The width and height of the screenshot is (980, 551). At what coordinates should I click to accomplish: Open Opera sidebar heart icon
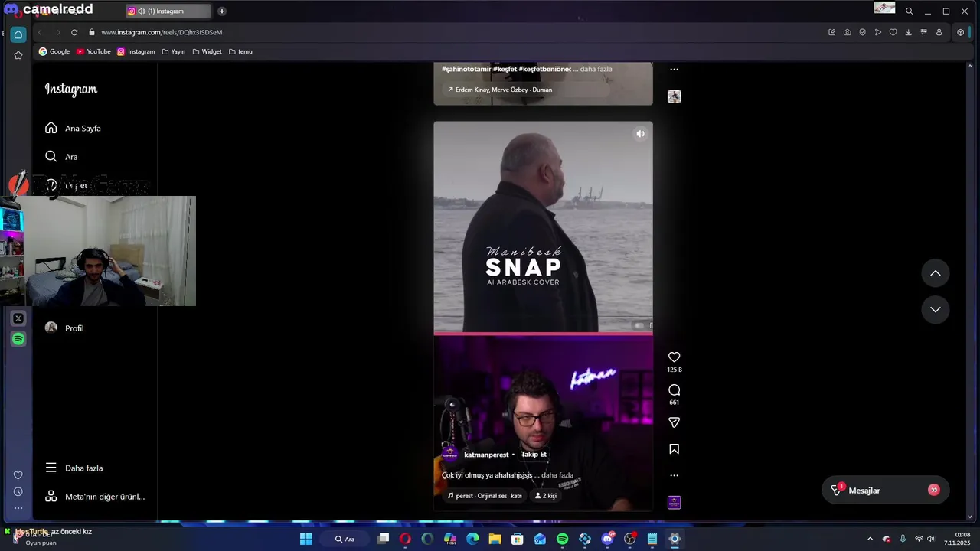18,475
